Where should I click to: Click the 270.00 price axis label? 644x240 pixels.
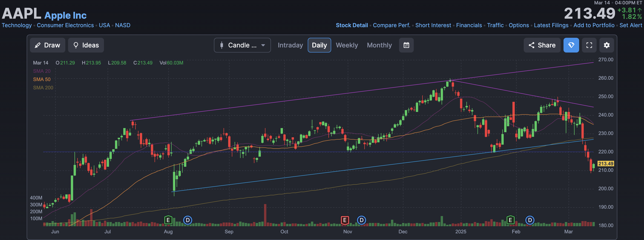[606, 60]
